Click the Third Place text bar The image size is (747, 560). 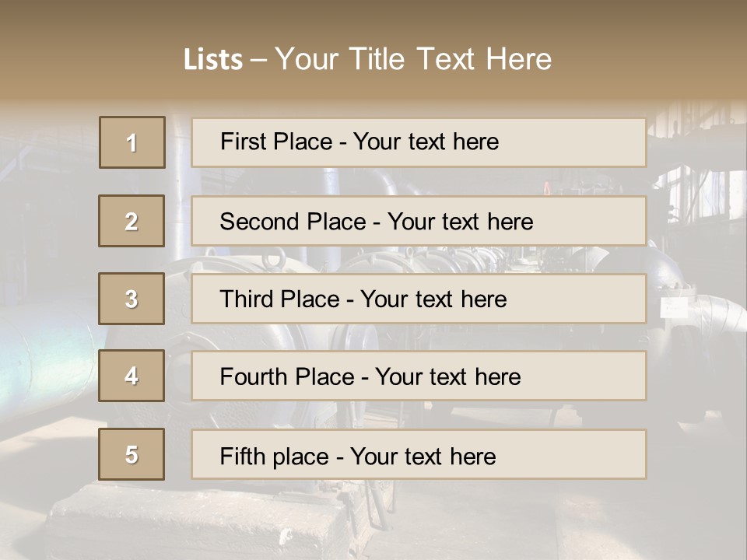[x=419, y=299]
